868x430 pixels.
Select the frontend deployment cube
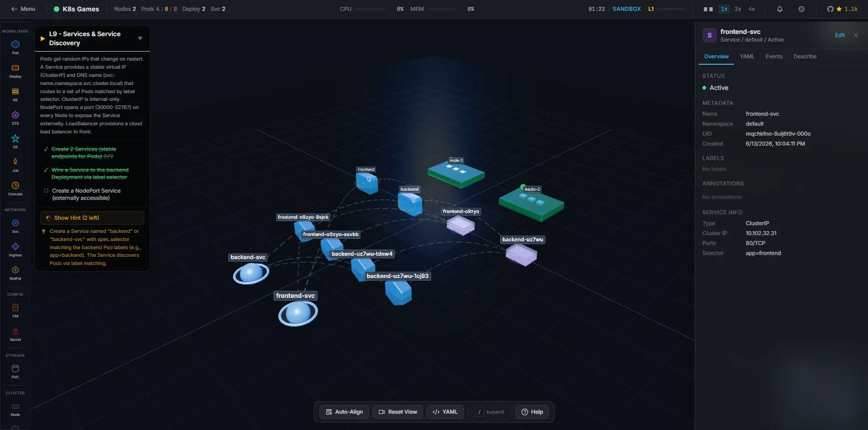(x=367, y=183)
